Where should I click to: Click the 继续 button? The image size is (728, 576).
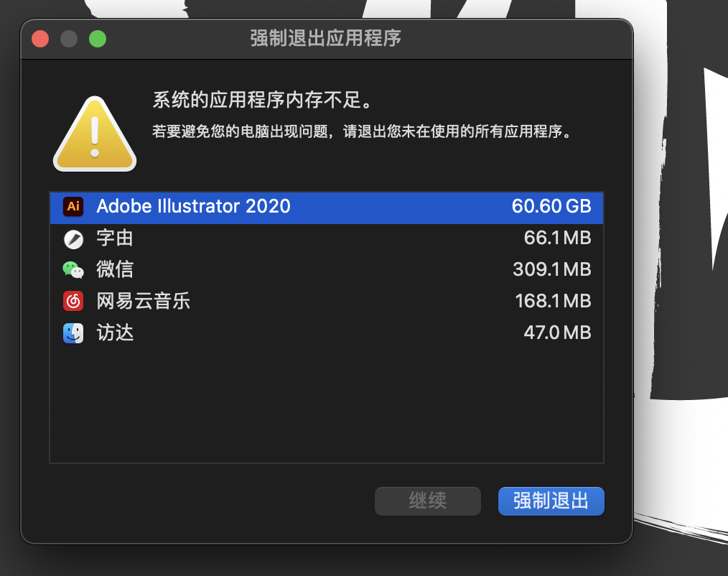pos(428,501)
